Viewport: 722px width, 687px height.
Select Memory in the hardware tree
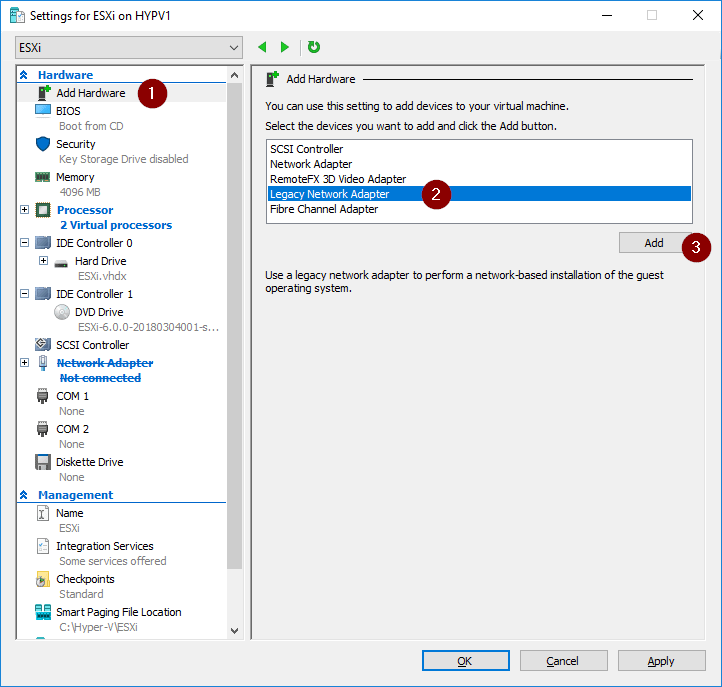coord(75,177)
